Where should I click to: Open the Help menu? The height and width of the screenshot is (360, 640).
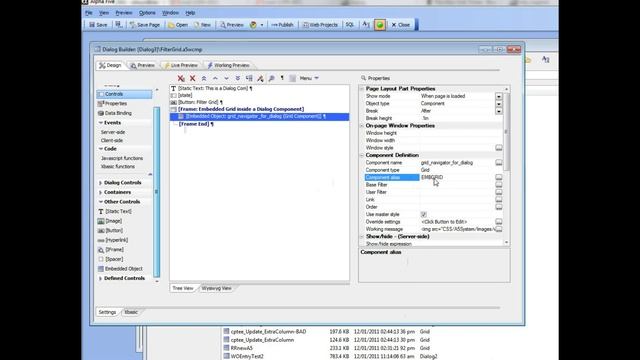[190, 13]
